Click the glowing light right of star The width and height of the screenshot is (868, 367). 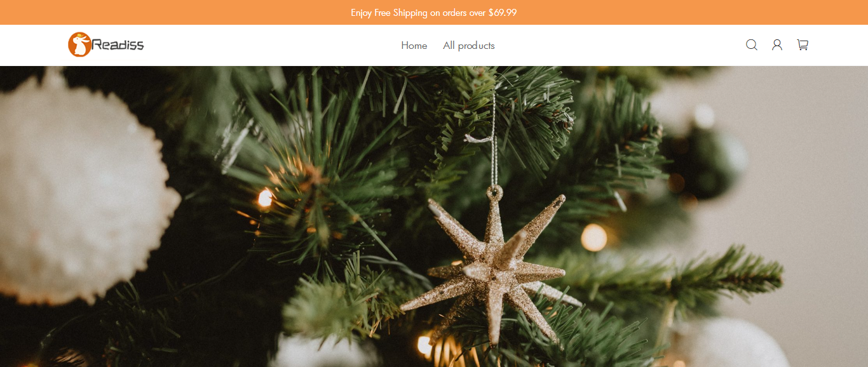594,237
